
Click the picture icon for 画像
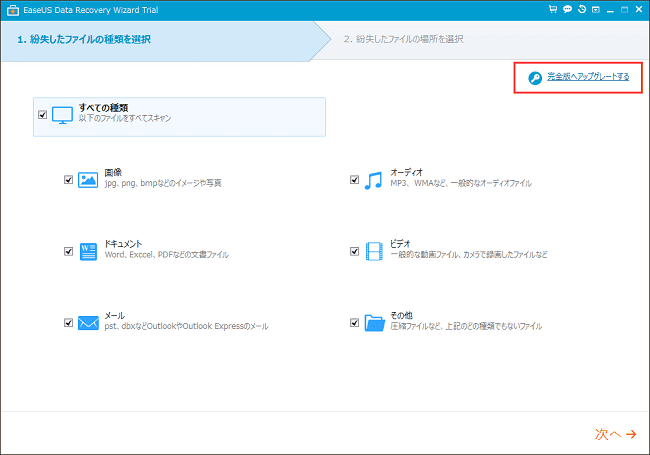pyautogui.click(x=88, y=180)
